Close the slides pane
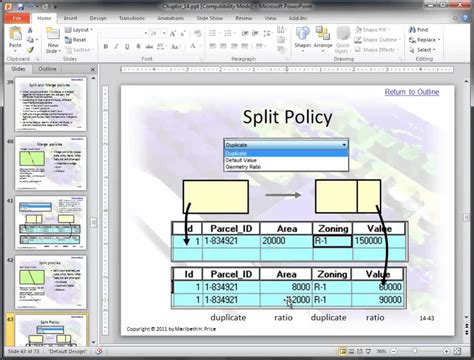 [93, 69]
